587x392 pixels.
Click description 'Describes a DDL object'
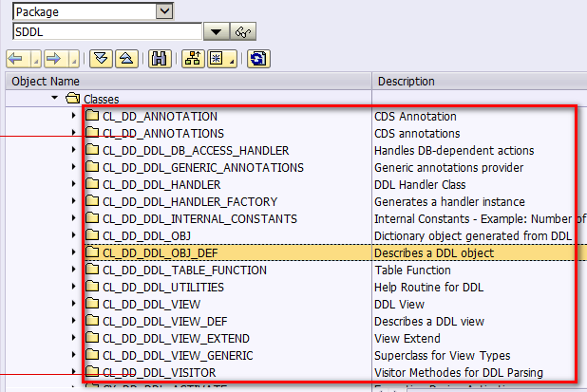click(x=434, y=253)
